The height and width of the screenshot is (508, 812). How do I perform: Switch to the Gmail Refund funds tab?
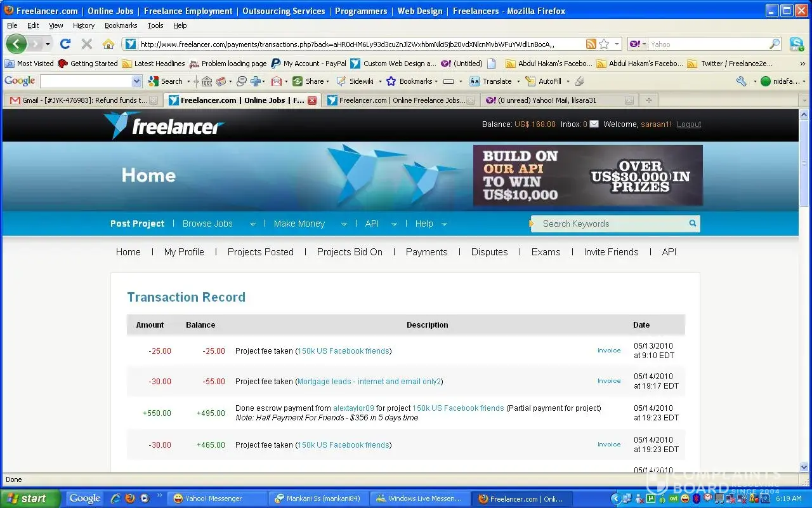click(x=79, y=100)
